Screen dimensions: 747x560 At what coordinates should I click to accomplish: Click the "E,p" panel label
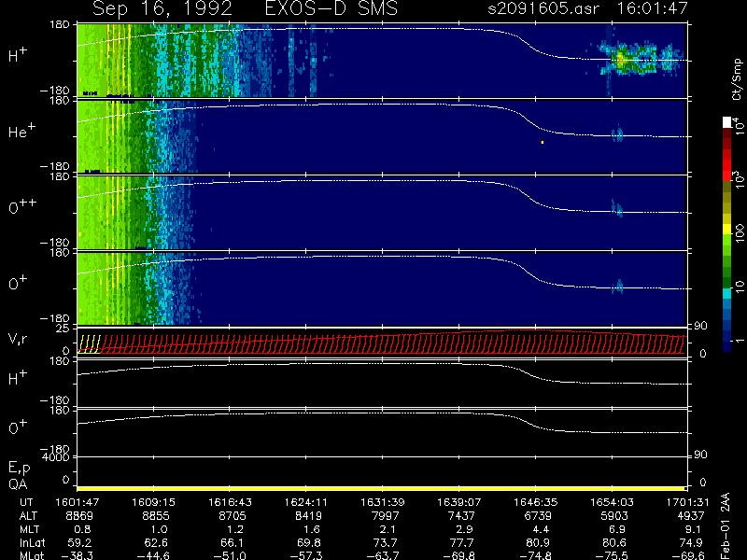tap(19, 469)
